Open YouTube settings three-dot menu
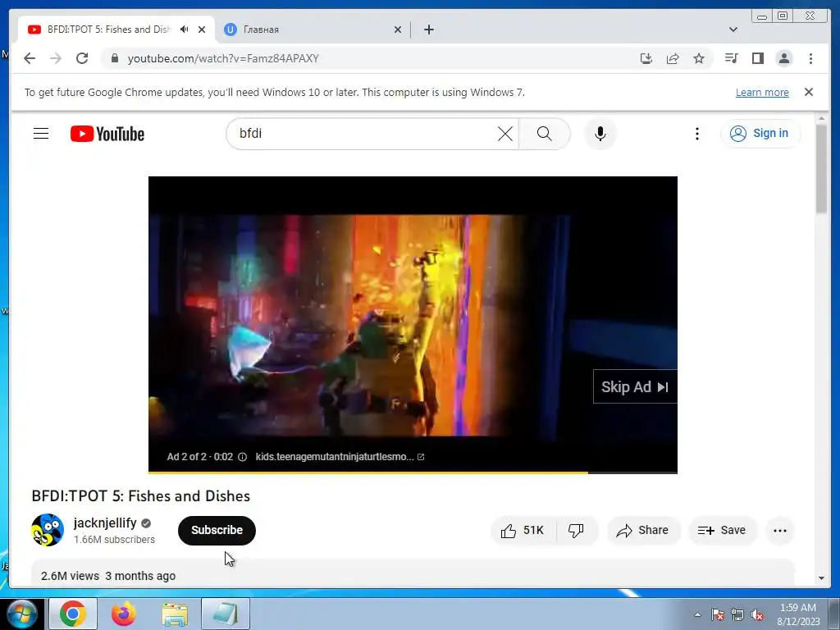This screenshot has height=630, width=840. pos(697,134)
